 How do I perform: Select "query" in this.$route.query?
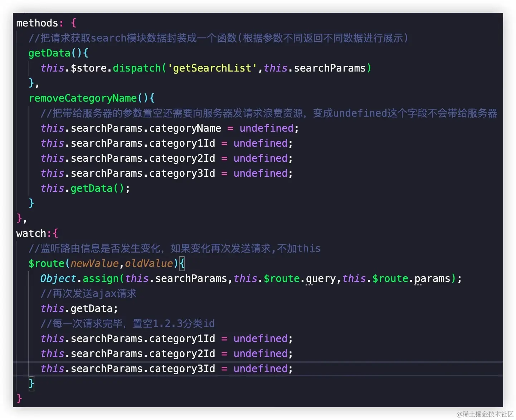pyautogui.click(x=321, y=279)
